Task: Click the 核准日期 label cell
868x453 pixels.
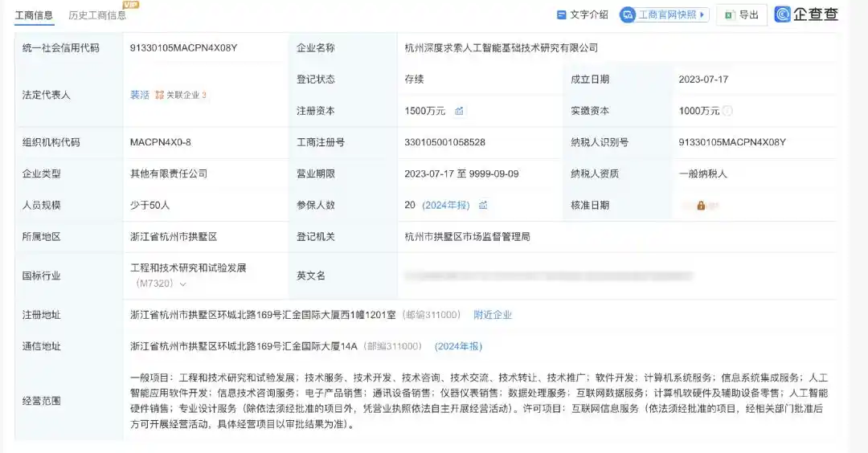Action: coord(617,206)
